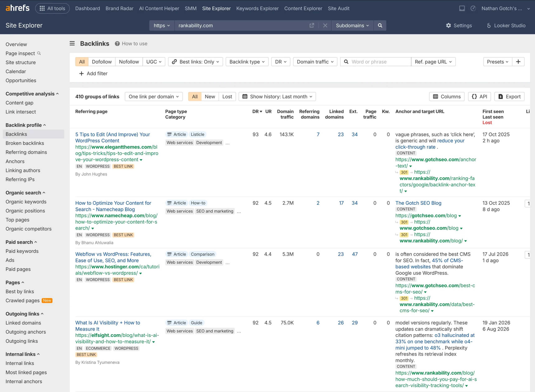The width and height of the screenshot is (535, 392).
Task: Open the All tools grid menu
Action: pos(52,8)
